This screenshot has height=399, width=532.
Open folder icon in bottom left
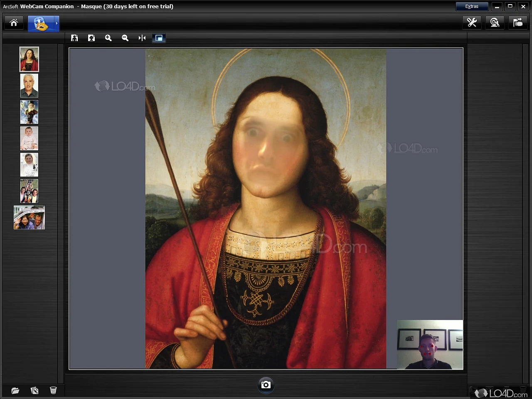click(x=15, y=390)
